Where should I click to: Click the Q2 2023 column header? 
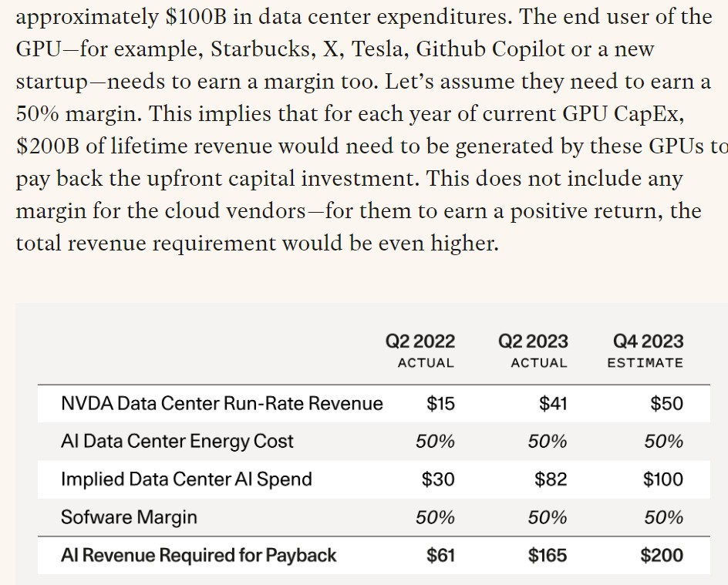point(533,350)
